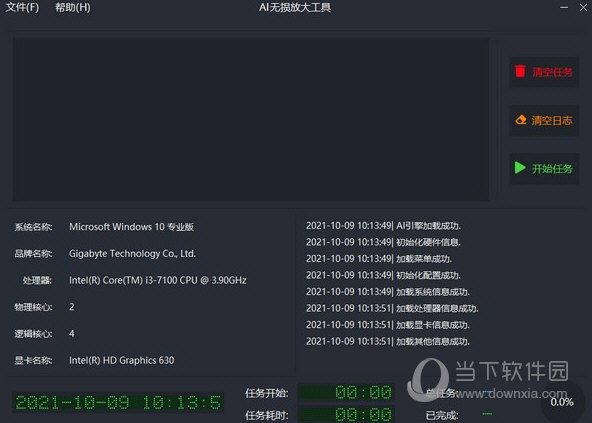Click the red trash icon for 清空任务
Screen dimensions: 592x423
(x=520, y=71)
